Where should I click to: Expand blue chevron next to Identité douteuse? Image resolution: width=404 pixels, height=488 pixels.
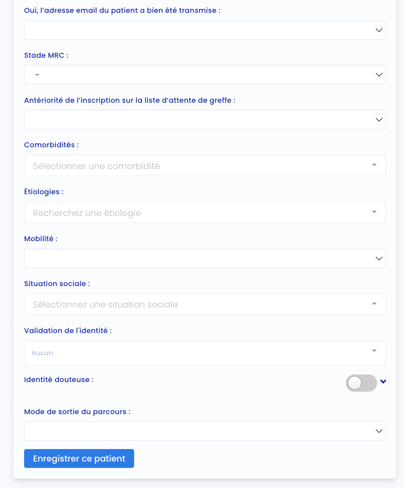[383, 381]
